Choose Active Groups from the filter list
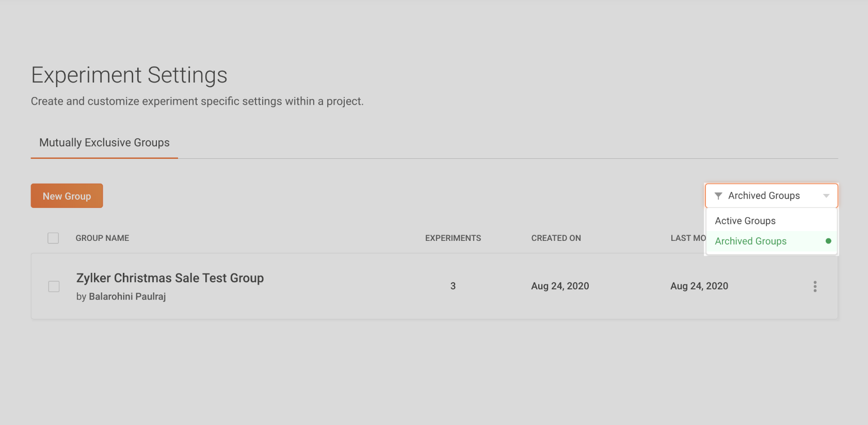 pyautogui.click(x=745, y=221)
